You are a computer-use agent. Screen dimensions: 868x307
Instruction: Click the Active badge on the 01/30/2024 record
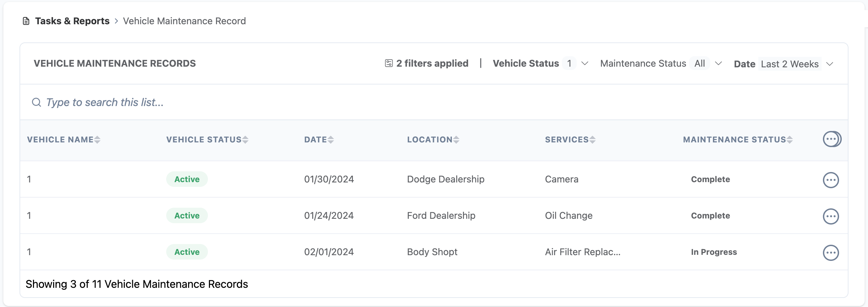pos(187,179)
